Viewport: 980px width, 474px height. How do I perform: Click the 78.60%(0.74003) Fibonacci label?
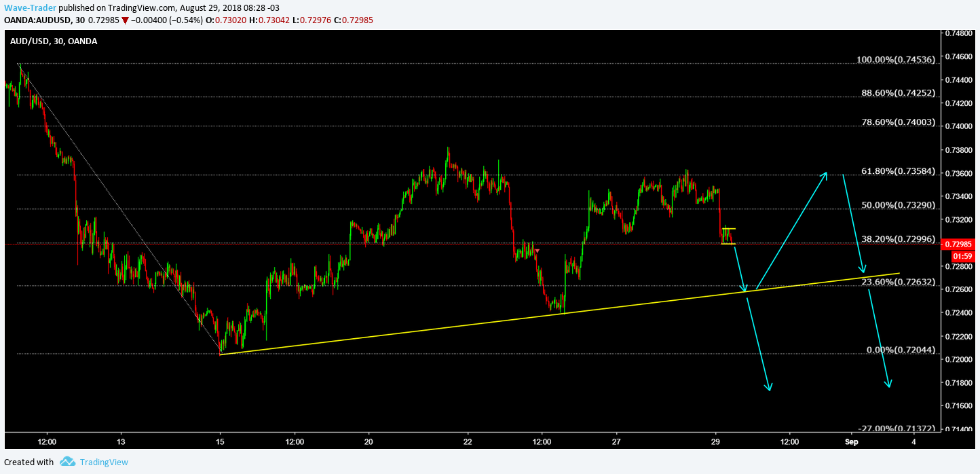tap(897, 122)
